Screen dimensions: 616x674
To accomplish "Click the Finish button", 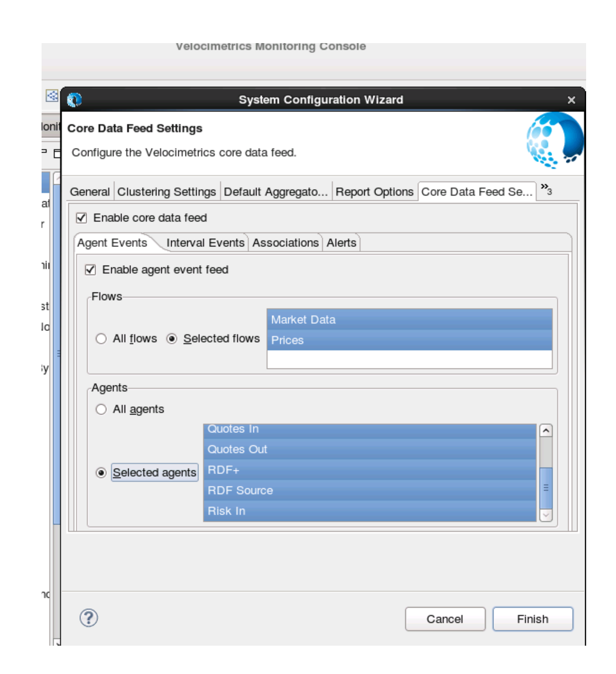I will (x=533, y=619).
